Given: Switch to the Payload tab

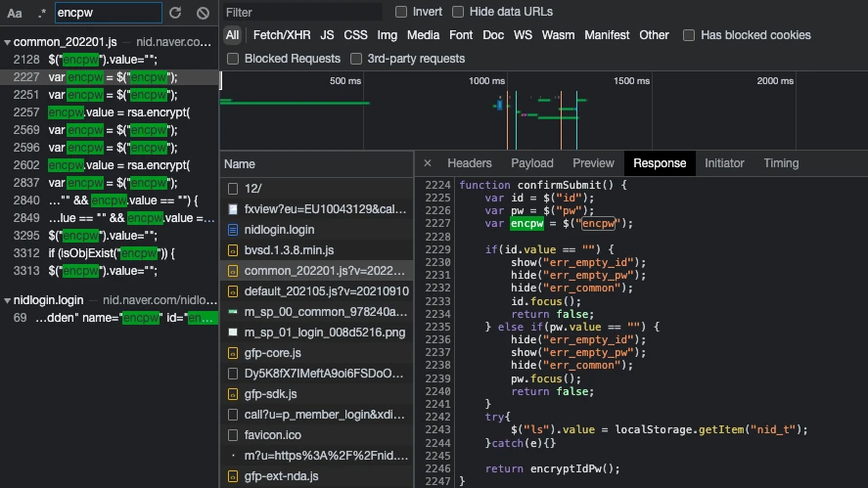Looking at the screenshot, I should click(x=532, y=163).
